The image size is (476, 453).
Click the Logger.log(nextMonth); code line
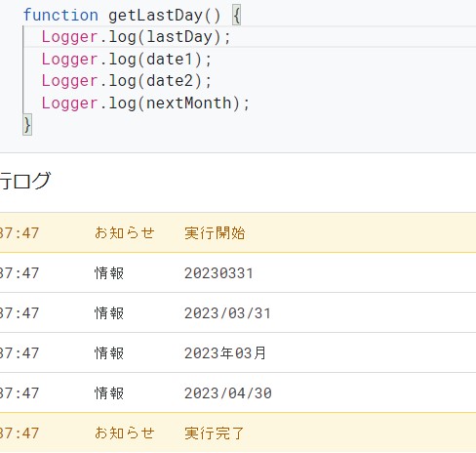[x=145, y=103]
